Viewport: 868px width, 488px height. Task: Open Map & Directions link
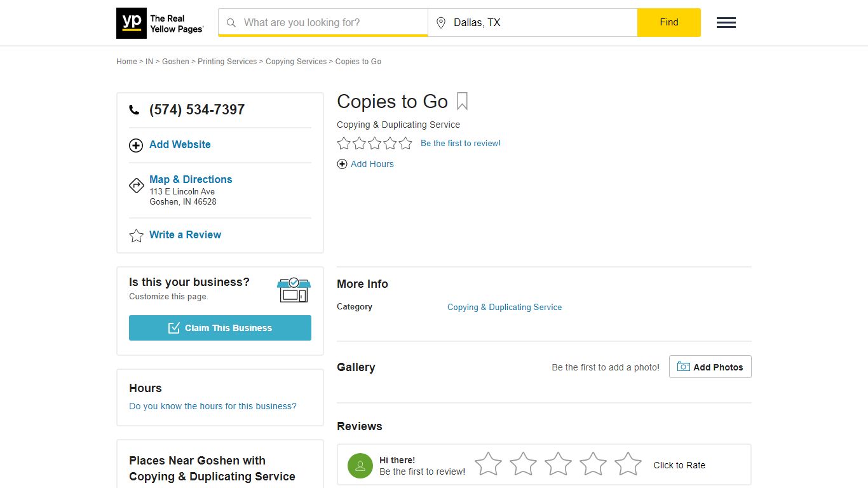pyautogui.click(x=191, y=180)
